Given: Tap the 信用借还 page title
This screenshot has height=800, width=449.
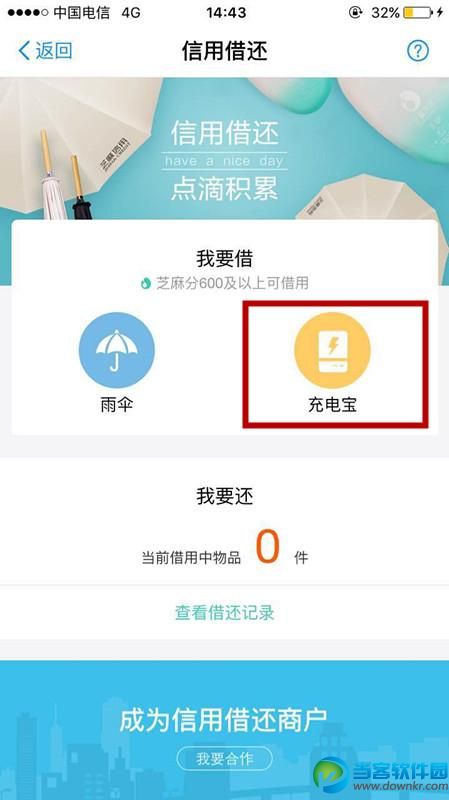Looking at the screenshot, I should pos(224,51).
